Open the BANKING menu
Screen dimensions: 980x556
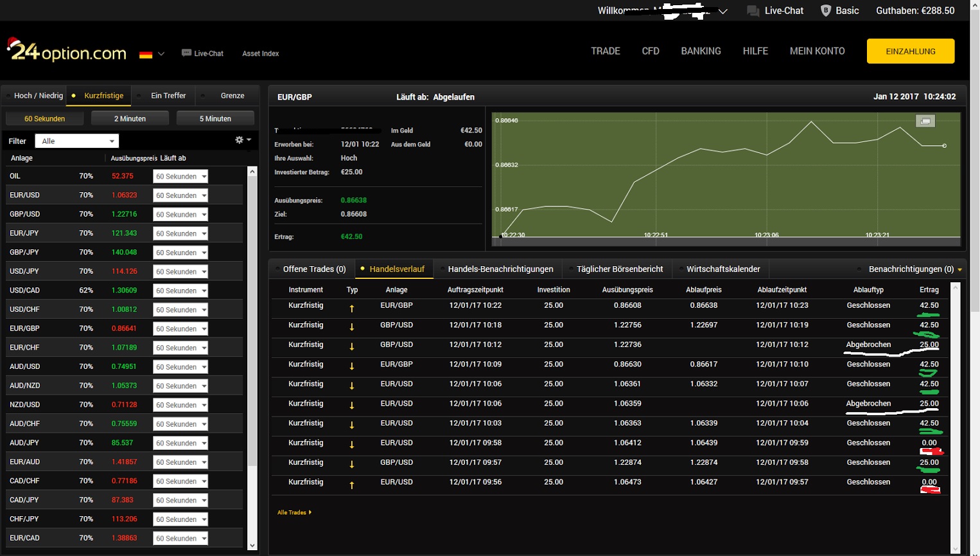(x=701, y=51)
